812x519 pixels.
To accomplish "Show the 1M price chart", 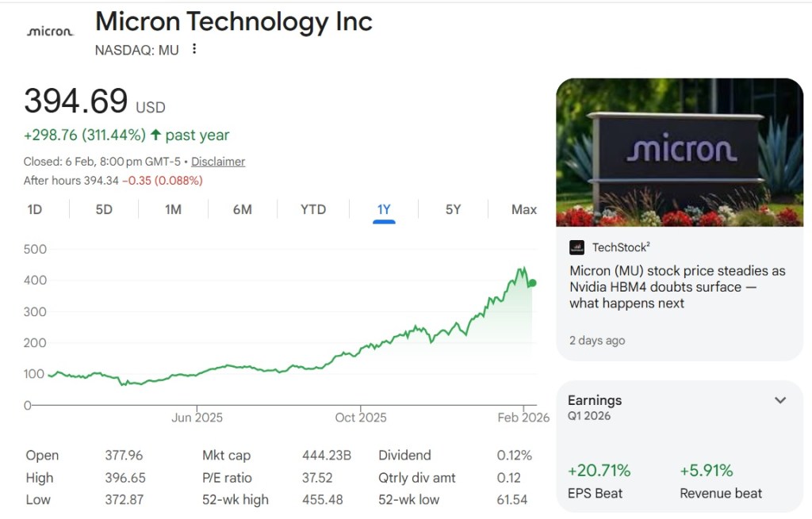I will click(x=173, y=209).
